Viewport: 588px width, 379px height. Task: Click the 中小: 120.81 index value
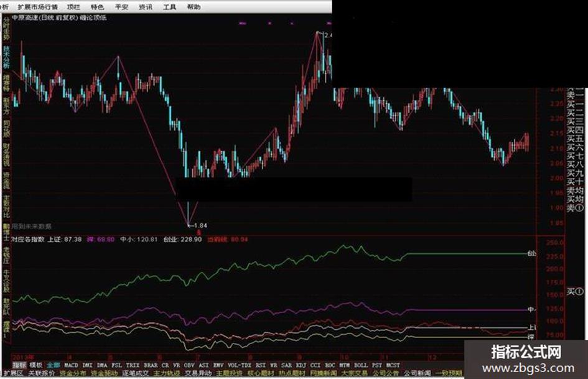(x=139, y=240)
